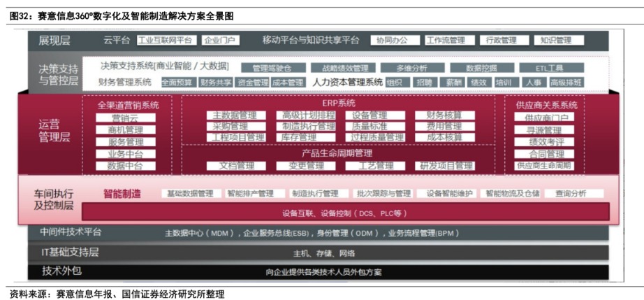Click the 知识管理 box
644x300 pixels.
[x=555, y=41]
